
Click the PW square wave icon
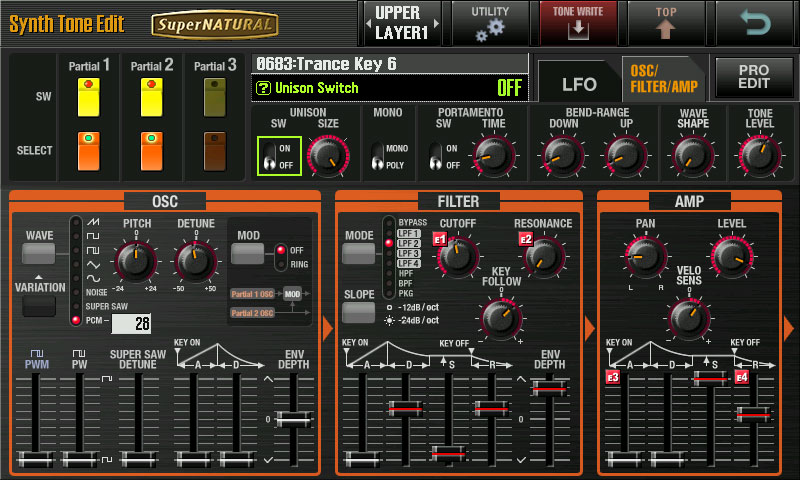click(x=79, y=353)
